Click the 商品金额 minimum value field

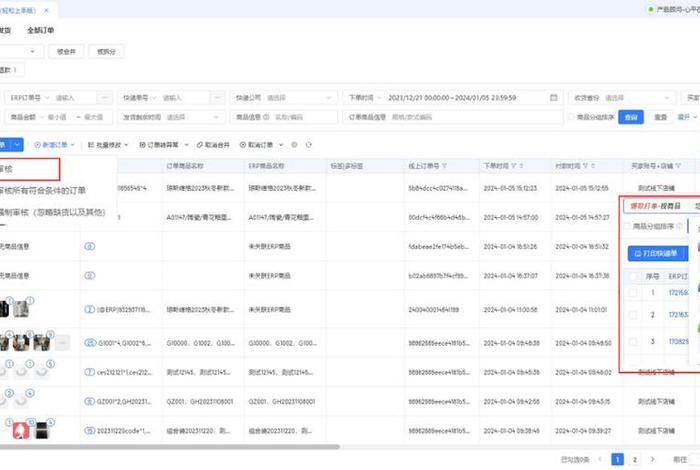tap(57, 117)
